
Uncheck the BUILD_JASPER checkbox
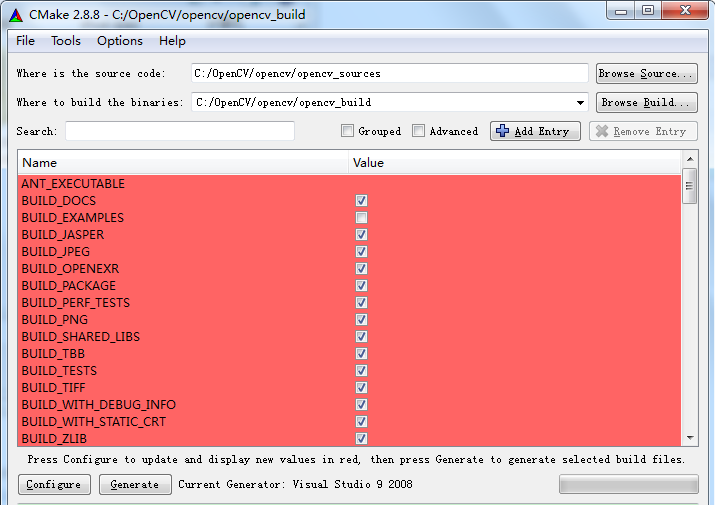(361, 234)
